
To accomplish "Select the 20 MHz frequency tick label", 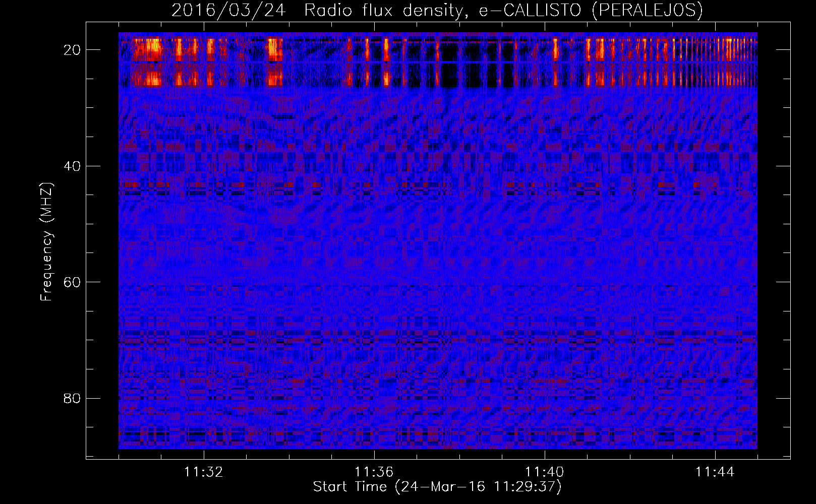I will [73, 50].
